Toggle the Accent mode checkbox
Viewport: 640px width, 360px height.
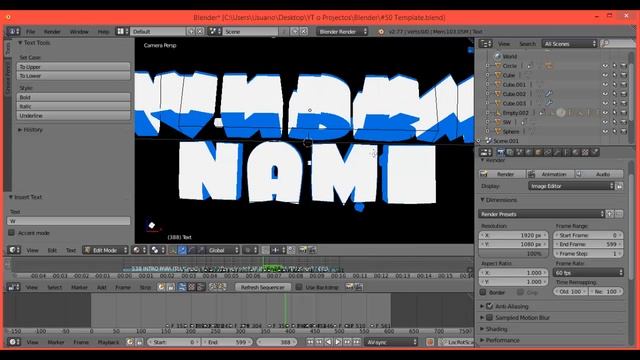tap(11, 233)
